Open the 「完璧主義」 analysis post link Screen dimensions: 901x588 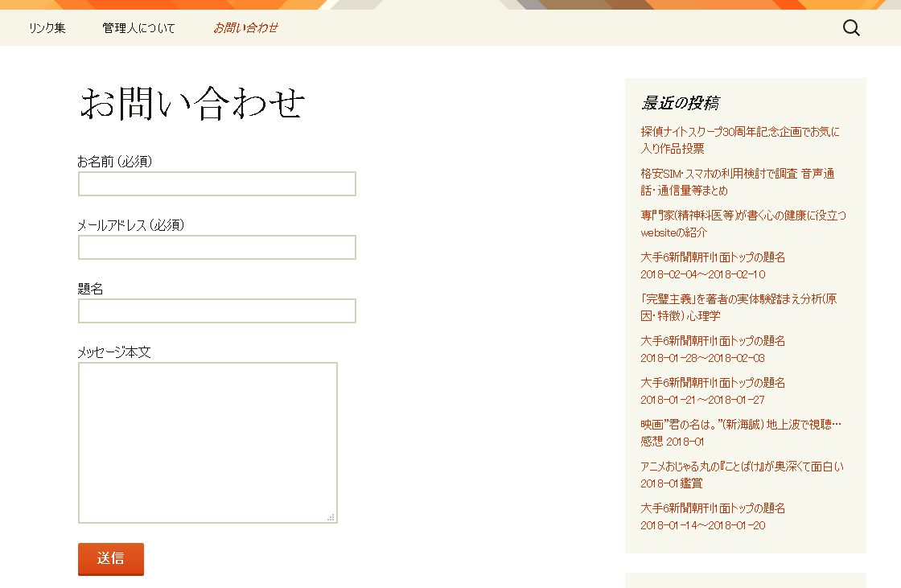pos(738,299)
